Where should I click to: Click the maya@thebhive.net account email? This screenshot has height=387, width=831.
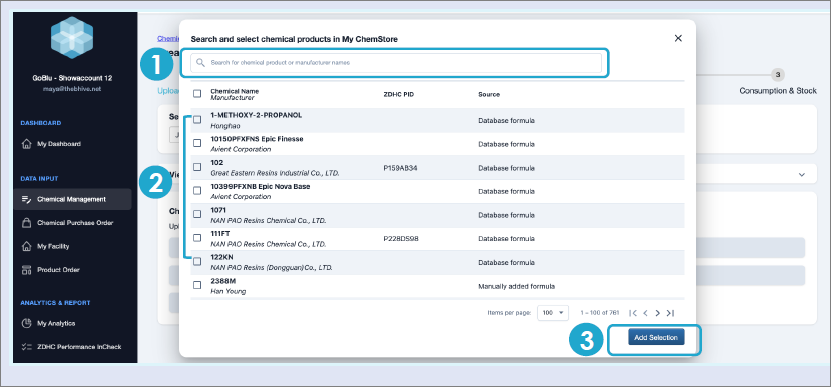[x=72, y=89]
